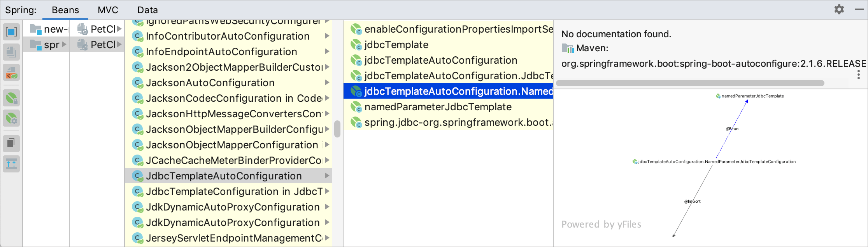This screenshot has height=247, width=868.
Task: Switch to the Beans tab
Action: click(65, 10)
